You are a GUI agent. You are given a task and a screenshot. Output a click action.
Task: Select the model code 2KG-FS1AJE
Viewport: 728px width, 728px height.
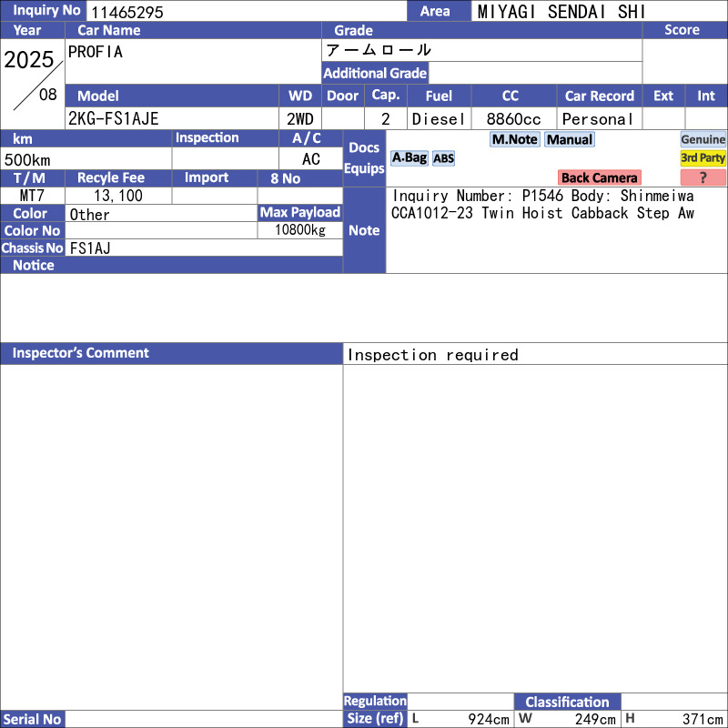(113, 119)
